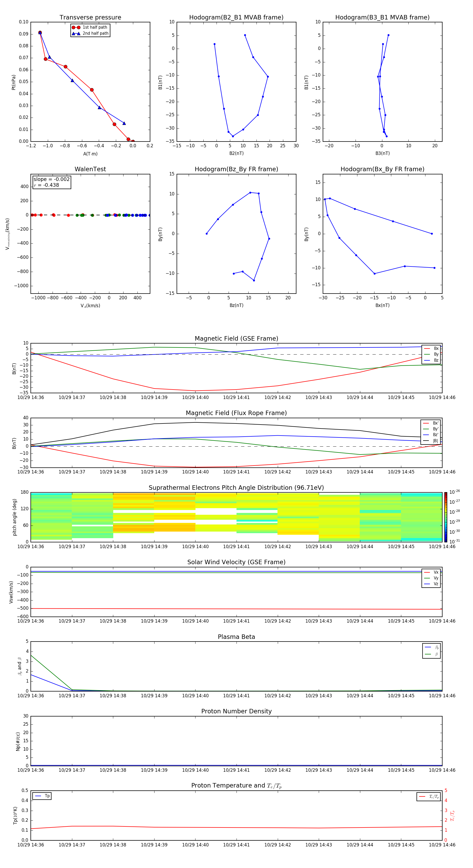Screen dimensions: 473x868
Task: Click the 'Bz' legend entry in GSE magnetic field plot
Action: pyautogui.click(x=431, y=360)
